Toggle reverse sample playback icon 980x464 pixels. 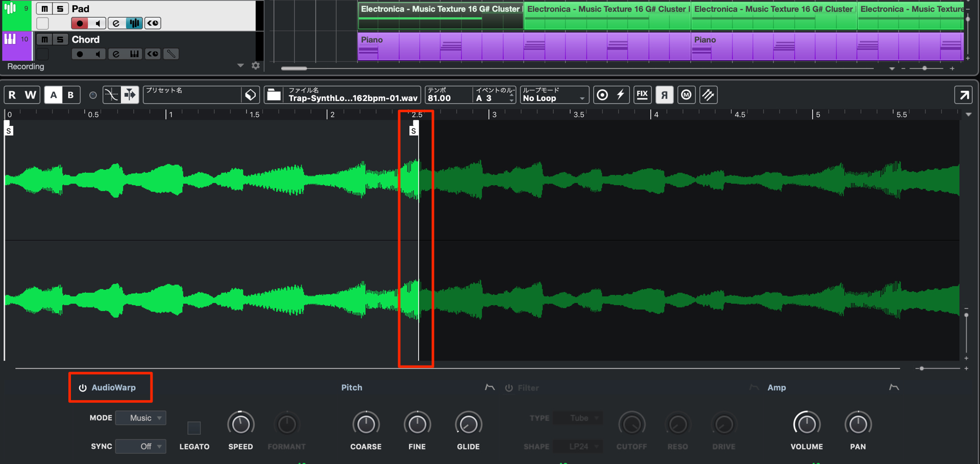[665, 95]
